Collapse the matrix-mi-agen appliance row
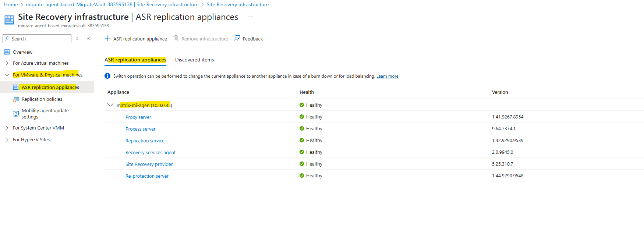The height and width of the screenshot is (241, 644). coord(110,105)
